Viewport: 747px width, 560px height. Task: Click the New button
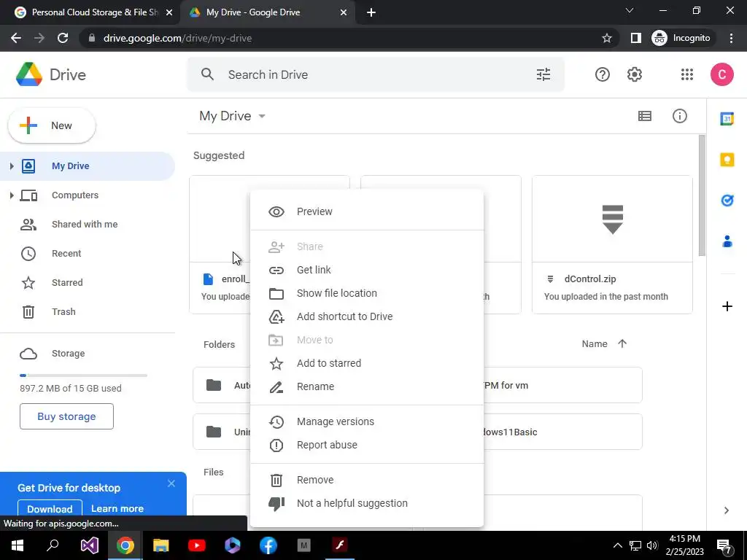tap(52, 125)
